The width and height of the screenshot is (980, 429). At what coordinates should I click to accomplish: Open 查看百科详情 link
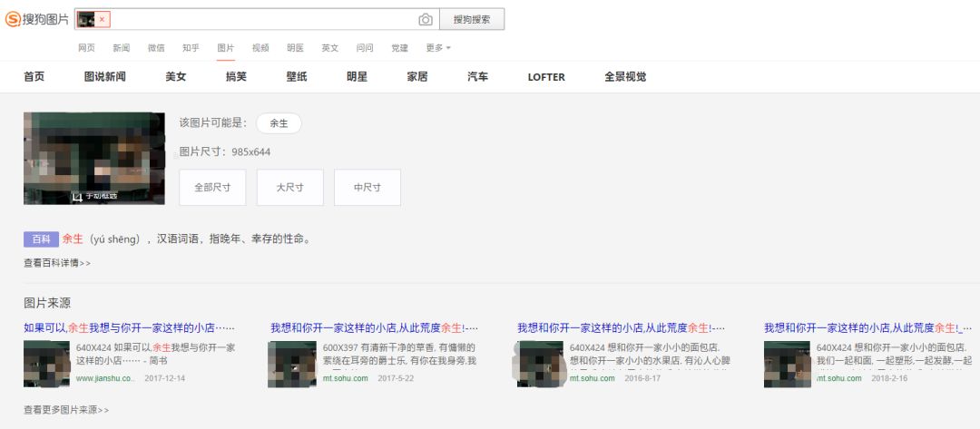pyautogui.click(x=57, y=263)
